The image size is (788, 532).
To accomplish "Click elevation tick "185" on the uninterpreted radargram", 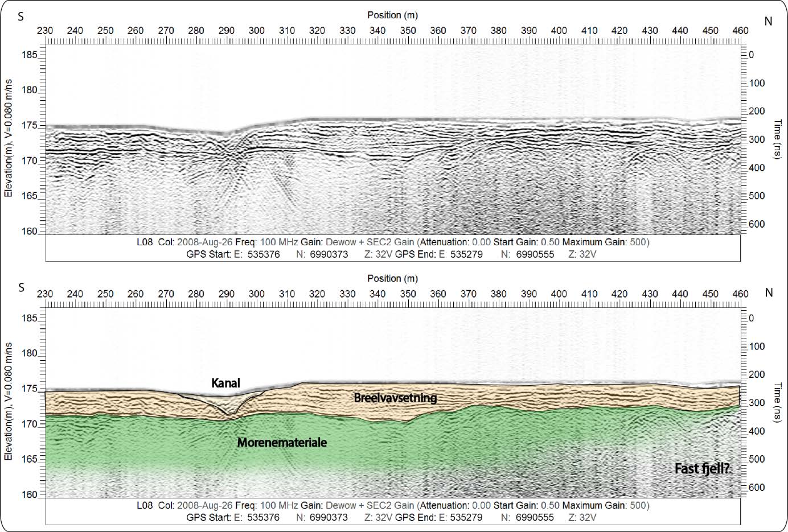I will pyautogui.click(x=30, y=55).
